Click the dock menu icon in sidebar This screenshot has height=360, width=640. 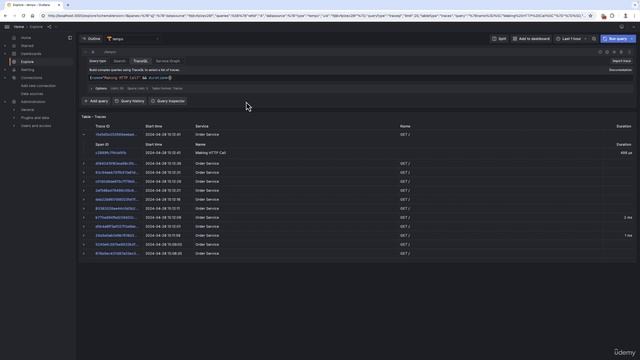pyautogui.click(x=70, y=38)
